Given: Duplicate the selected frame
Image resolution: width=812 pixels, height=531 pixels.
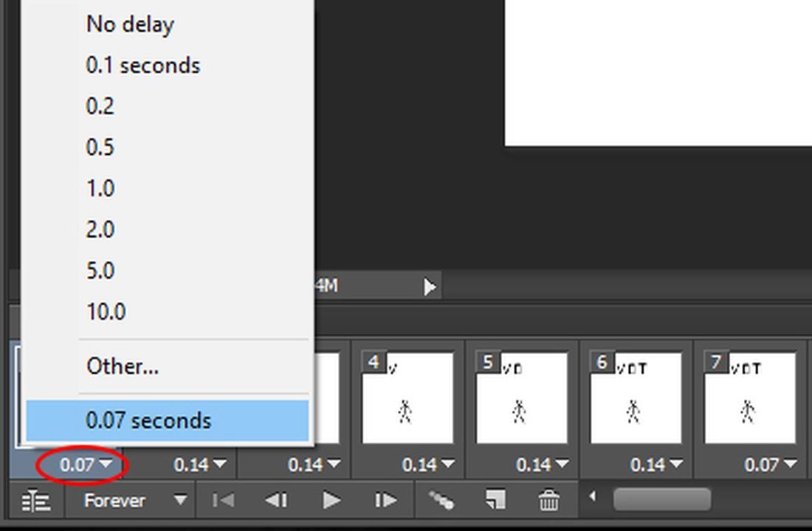Looking at the screenshot, I should point(495,500).
